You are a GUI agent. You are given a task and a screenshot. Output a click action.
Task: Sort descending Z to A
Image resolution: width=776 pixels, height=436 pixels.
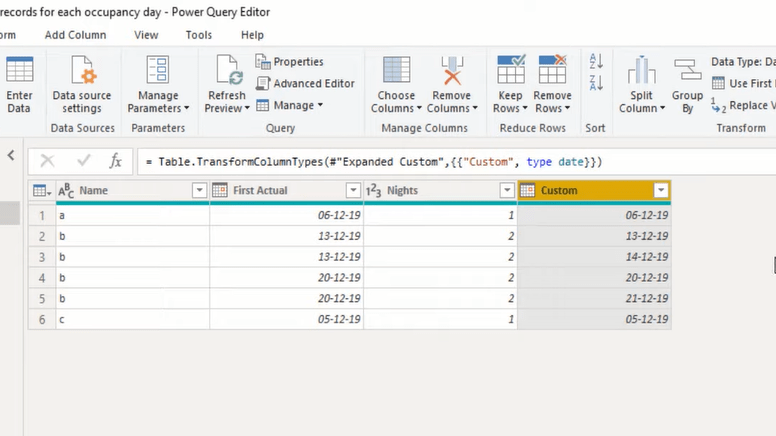pos(596,83)
